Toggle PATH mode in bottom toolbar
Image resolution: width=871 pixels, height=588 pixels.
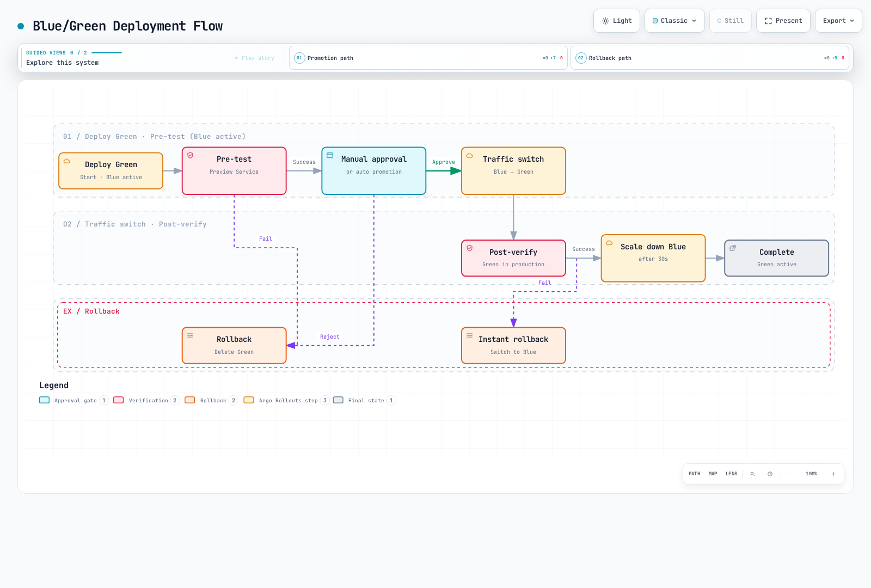(x=695, y=474)
